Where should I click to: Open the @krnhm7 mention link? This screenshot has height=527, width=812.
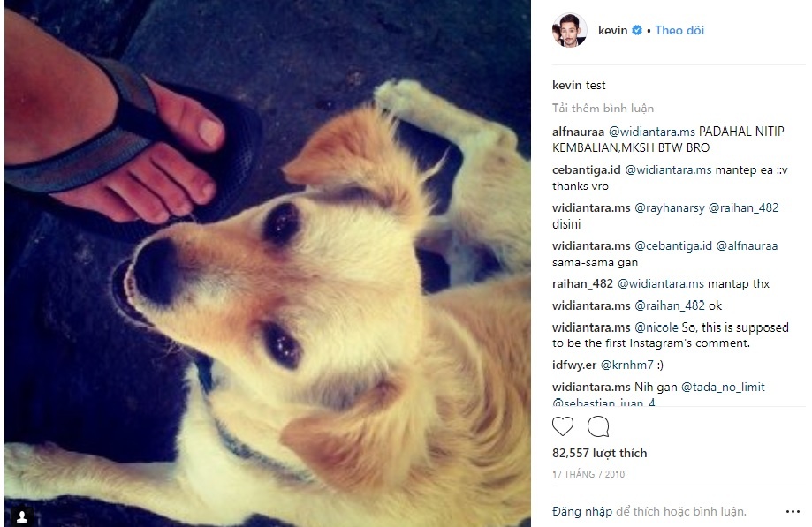(x=626, y=365)
